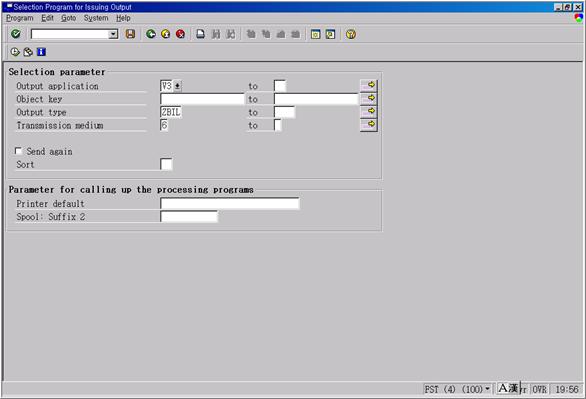The image size is (586, 399).
Task: Click the Transmission medium field containing 6
Action: pyautogui.click(x=164, y=125)
